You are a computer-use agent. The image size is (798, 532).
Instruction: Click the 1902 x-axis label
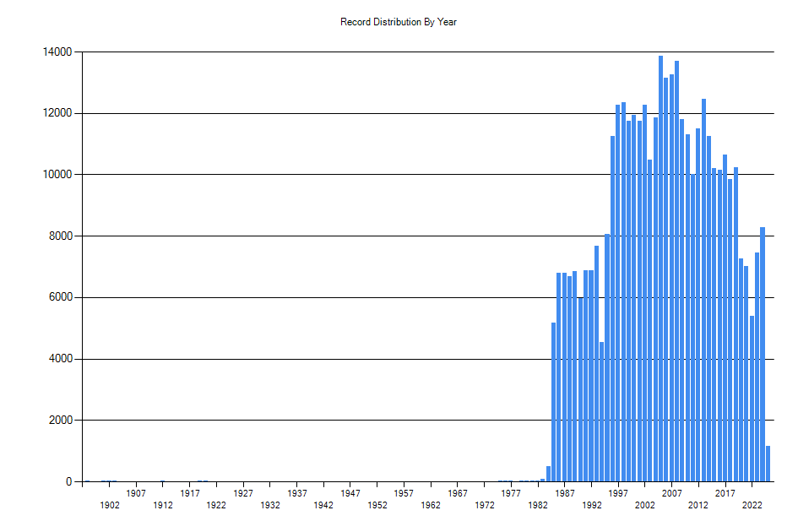coord(110,505)
